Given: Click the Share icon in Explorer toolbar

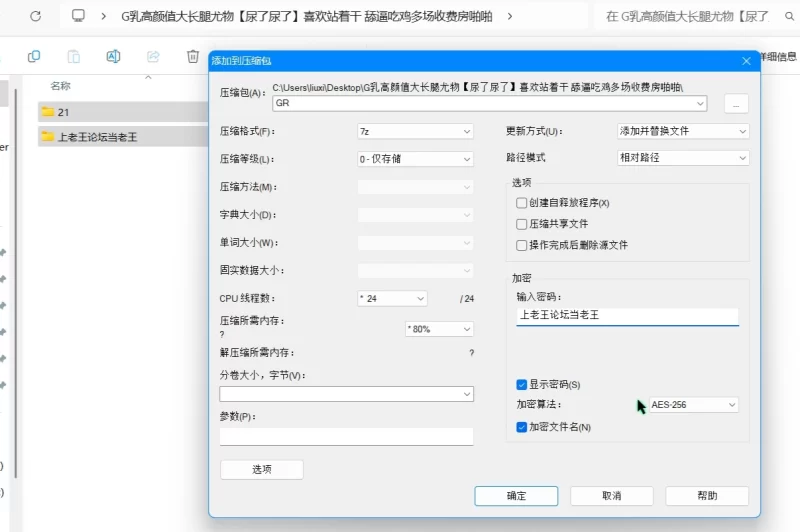Looking at the screenshot, I should [x=153, y=56].
